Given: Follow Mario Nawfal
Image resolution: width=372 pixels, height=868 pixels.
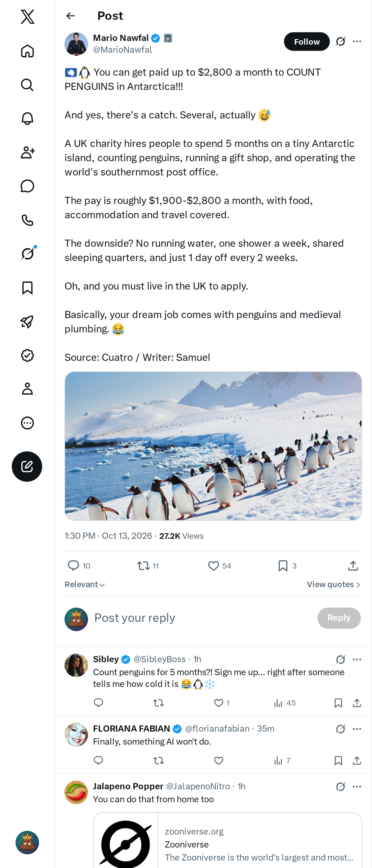Looking at the screenshot, I should (307, 42).
